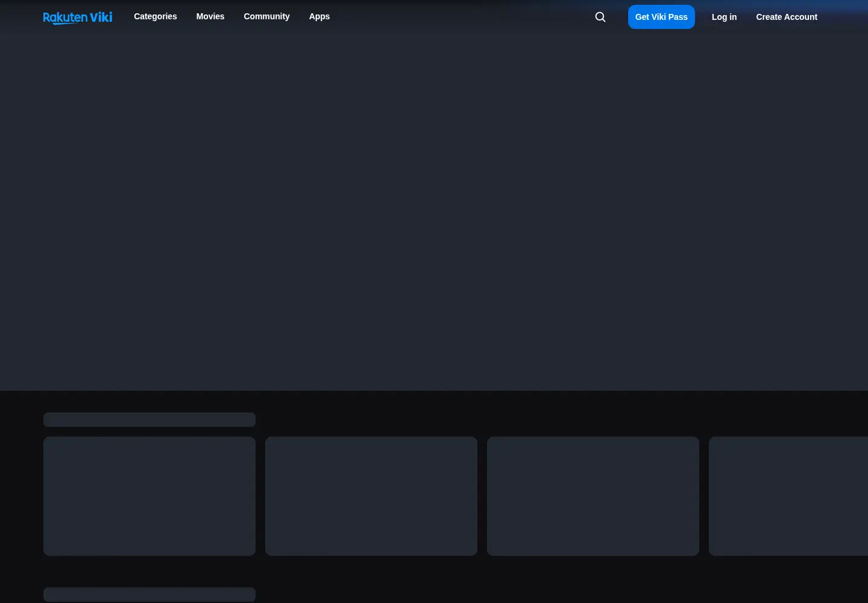Click the Log in link

724,17
